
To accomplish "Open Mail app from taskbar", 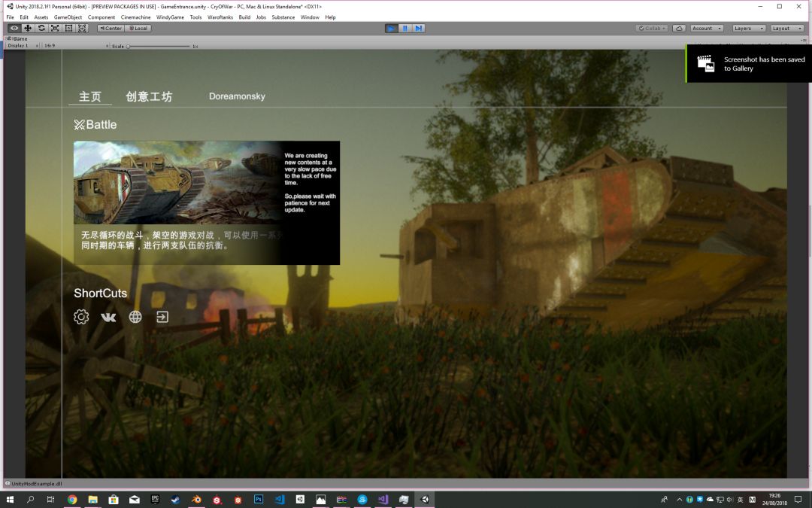I will 134,499.
